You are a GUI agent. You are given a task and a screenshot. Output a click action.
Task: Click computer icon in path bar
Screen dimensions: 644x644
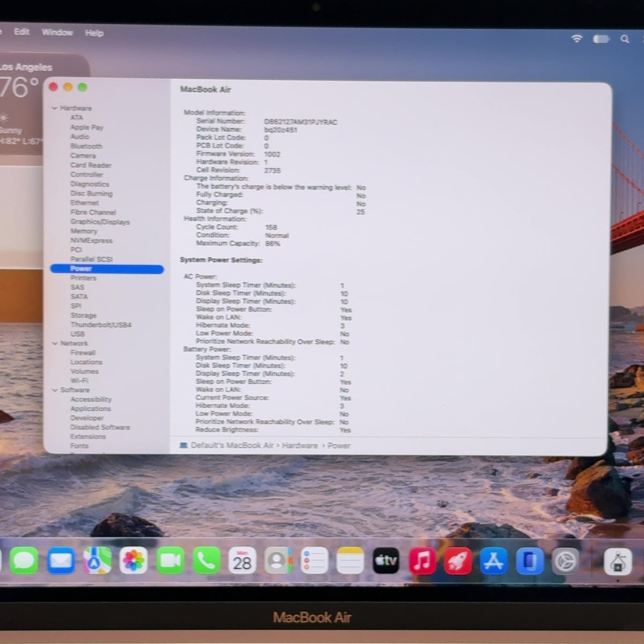(184, 445)
